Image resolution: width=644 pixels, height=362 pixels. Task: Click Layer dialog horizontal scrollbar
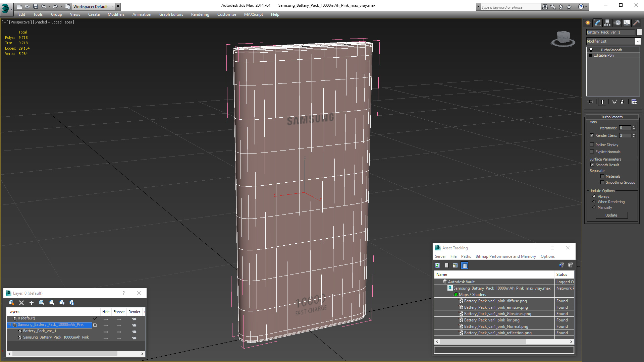click(x=76, y=354)
